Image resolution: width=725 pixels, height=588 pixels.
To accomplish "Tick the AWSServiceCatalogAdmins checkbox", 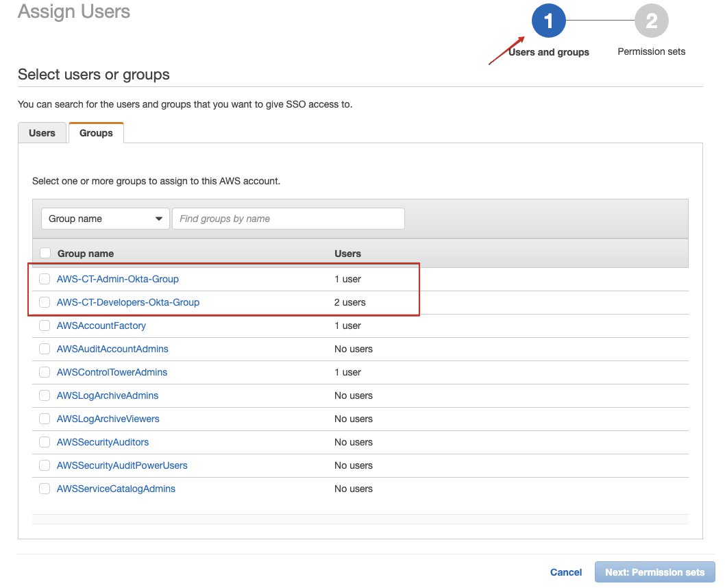I will [x=45, y=489].
